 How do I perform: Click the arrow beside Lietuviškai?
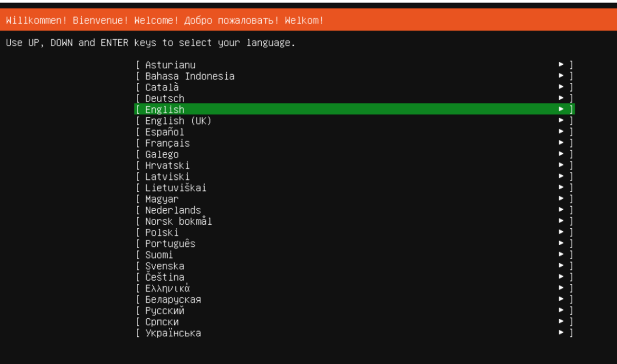(x=561, y=188)
